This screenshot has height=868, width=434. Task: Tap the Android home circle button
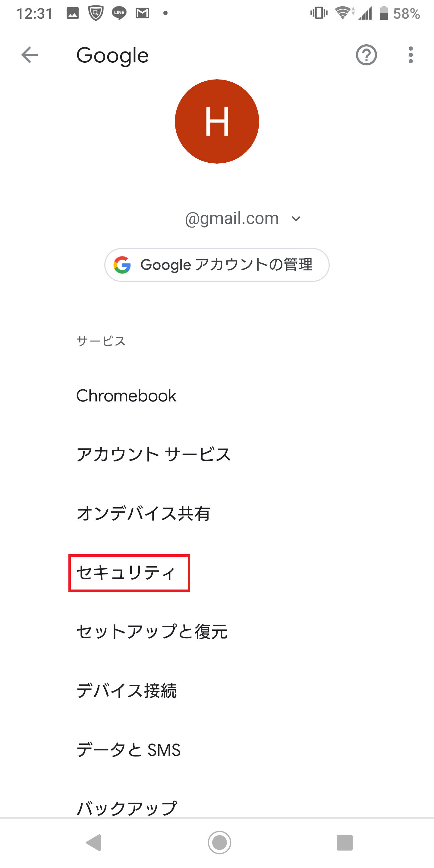tap(219, 842)
